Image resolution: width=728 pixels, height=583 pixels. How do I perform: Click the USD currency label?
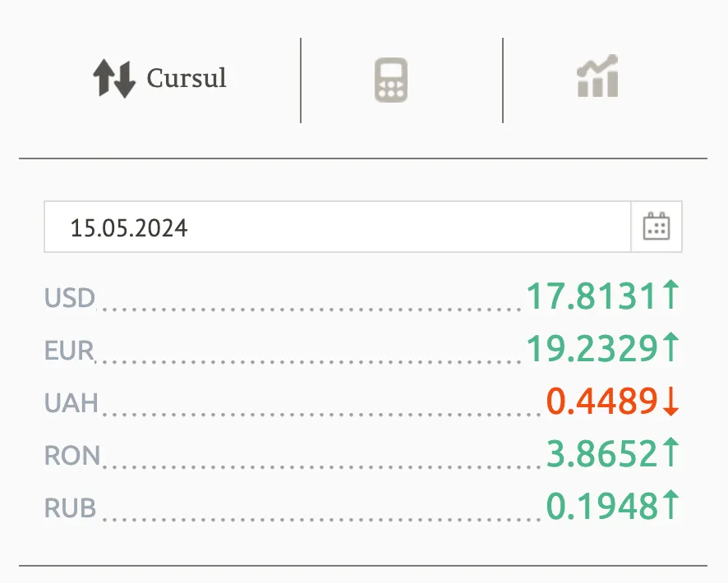[x=70, y=298]
